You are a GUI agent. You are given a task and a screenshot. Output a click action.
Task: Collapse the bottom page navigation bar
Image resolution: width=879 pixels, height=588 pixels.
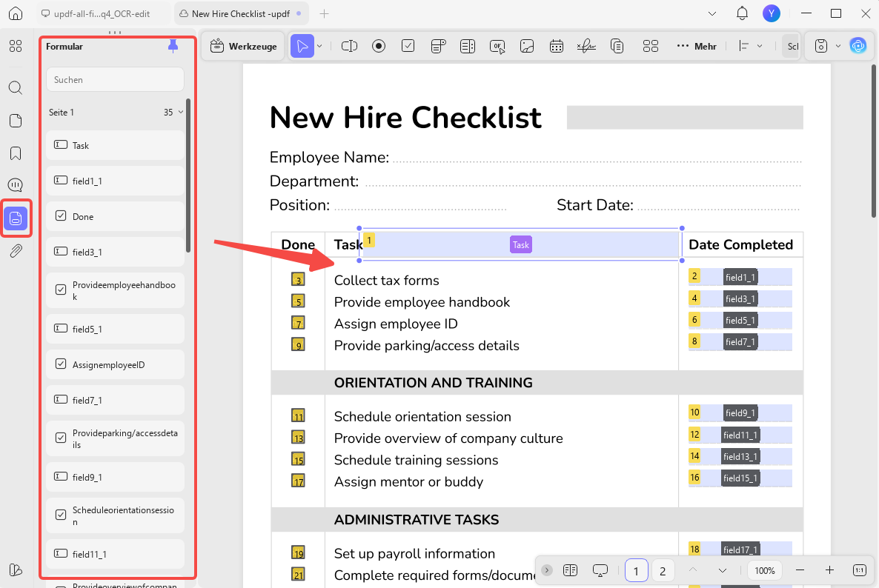coord(546,570)
